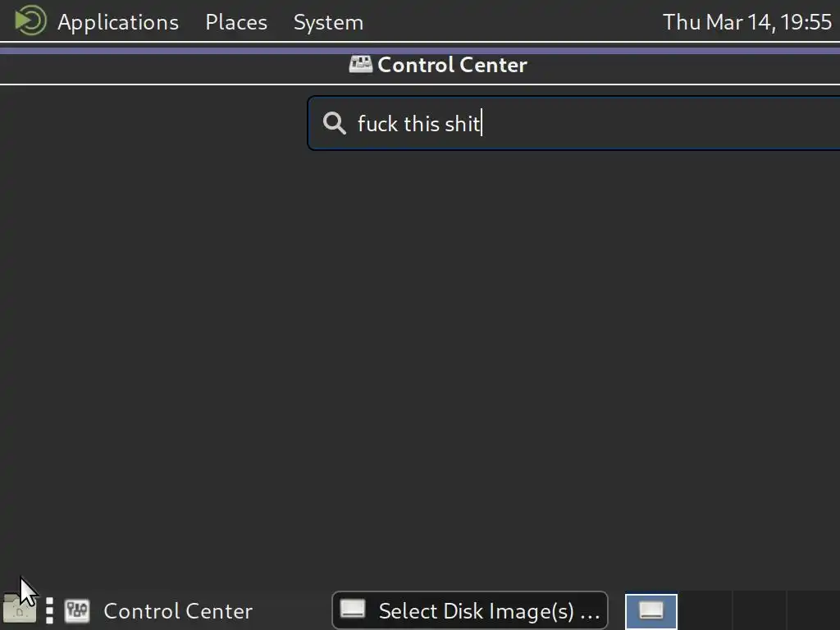Click the Control Center taskbar icon
The width and height of the screenshot is (840, 630).
pyautogui.click(x=77, y=610)
